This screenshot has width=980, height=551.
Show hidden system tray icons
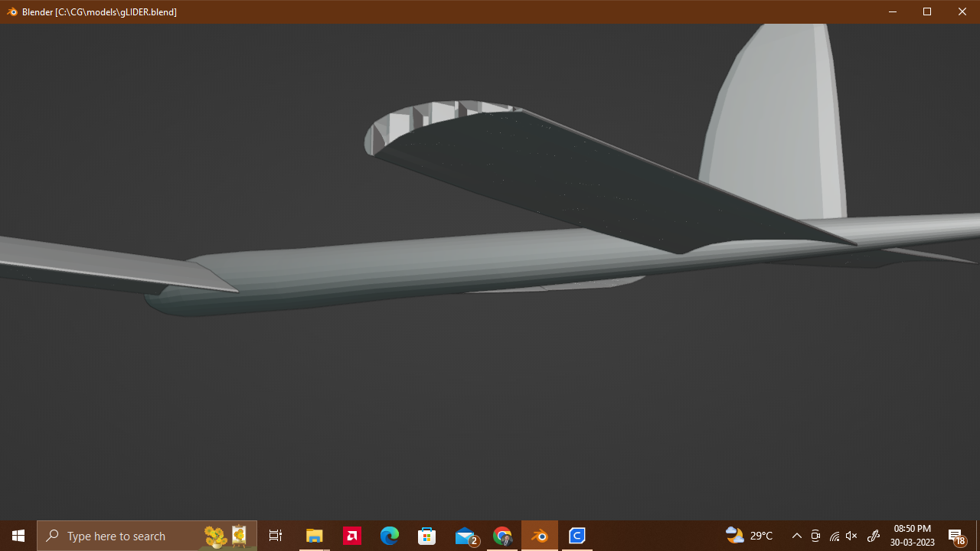point(796,536)
